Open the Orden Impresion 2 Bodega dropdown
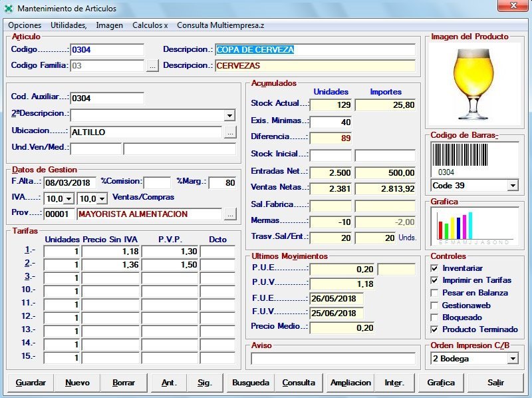 (x=512, y=359)
